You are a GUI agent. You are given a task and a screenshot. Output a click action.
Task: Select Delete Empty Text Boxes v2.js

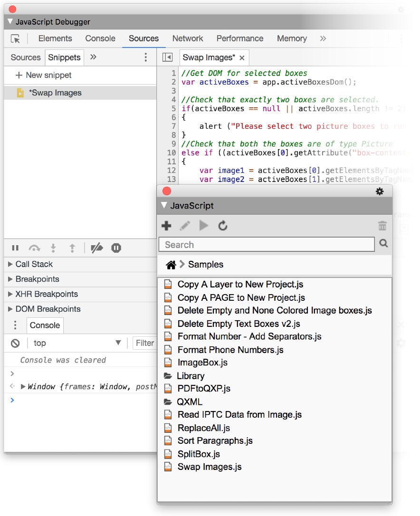(239, 324)
